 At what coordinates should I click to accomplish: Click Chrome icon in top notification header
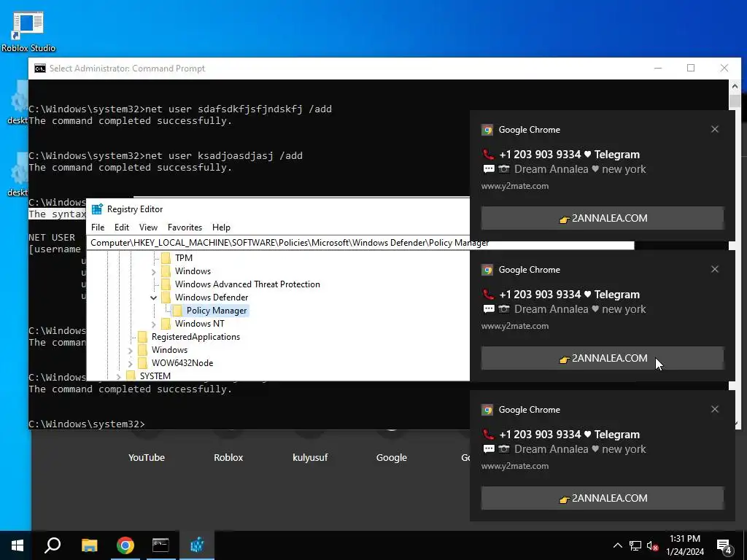(487, 130)
